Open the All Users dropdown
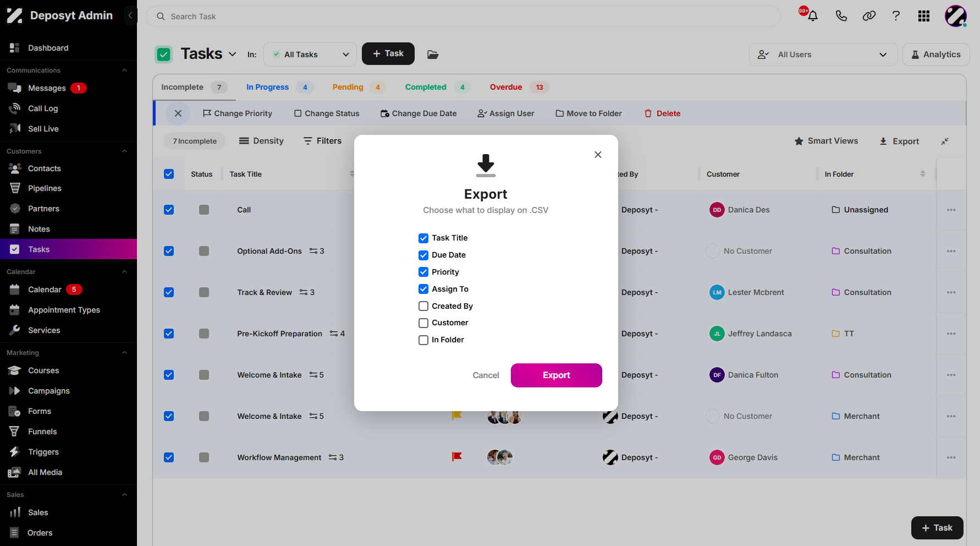 pyautogui.click(x=823, y=54)
